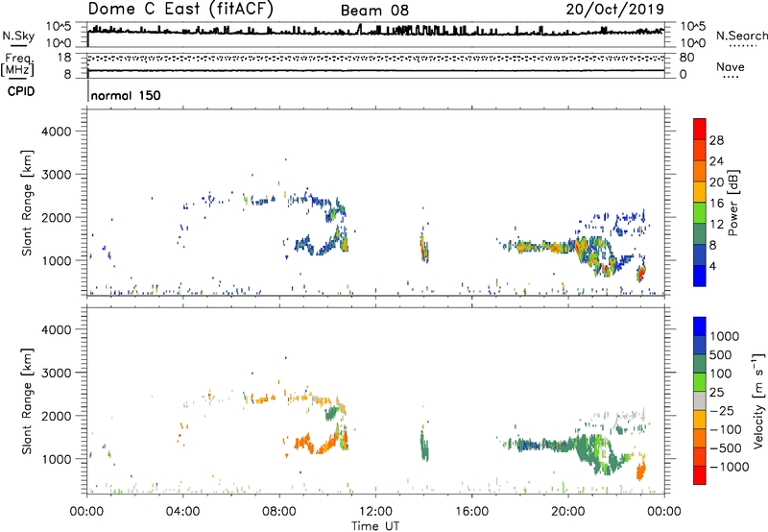Click the "N.Sky" legend label

(18, 36)
